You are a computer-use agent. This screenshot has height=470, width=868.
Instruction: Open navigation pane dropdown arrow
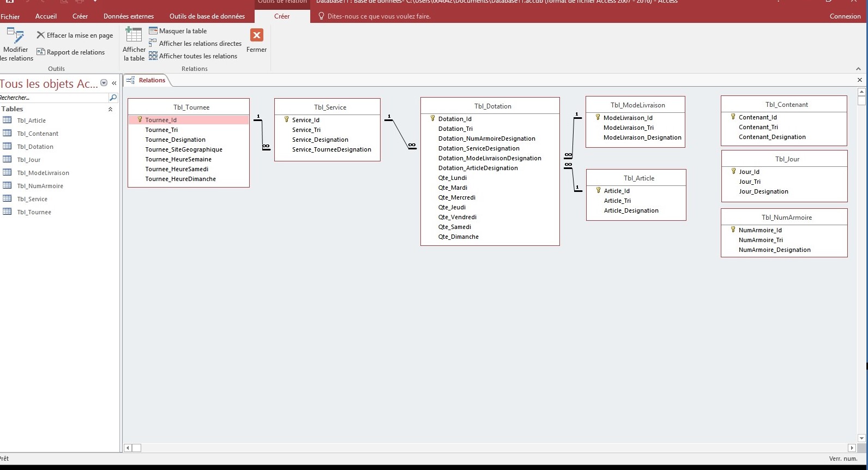[104, 83]
